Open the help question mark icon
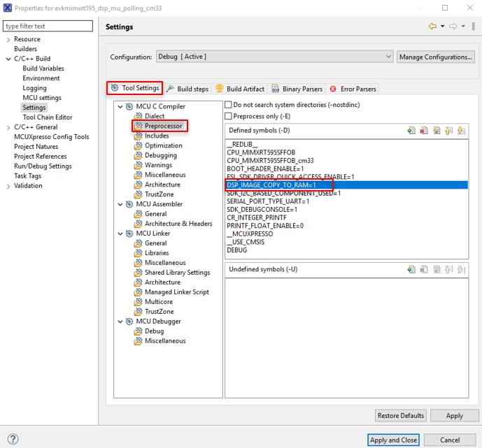The image size is (482, 448). click(x=13, y=440)
